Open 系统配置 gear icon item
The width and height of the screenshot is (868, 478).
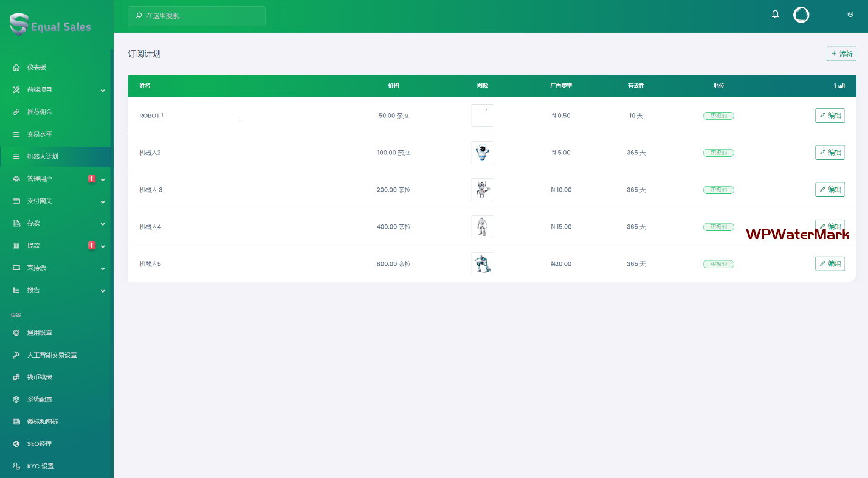coord(16,400)
